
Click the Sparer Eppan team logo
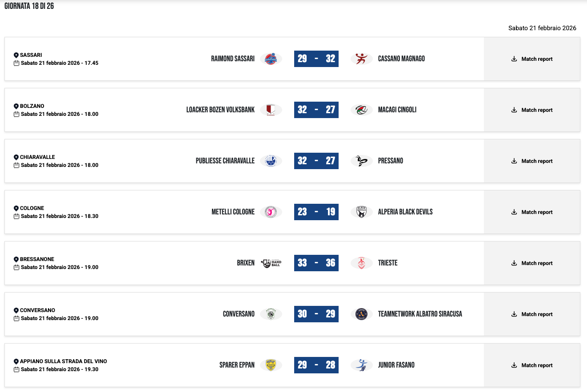pyautogui.click(x=271, y=365)
